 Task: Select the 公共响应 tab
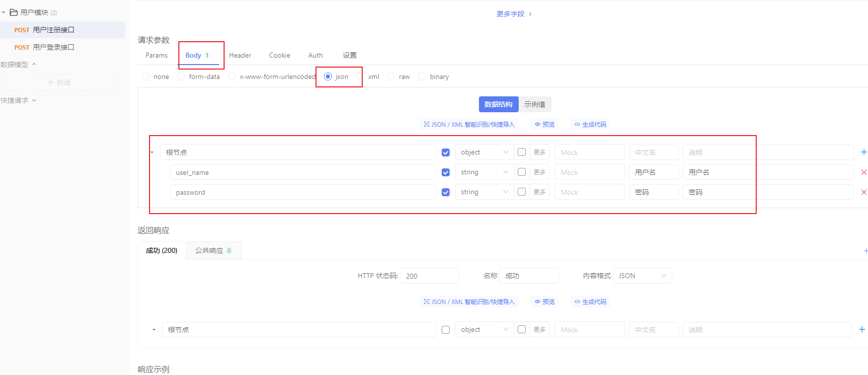(214, 250)
